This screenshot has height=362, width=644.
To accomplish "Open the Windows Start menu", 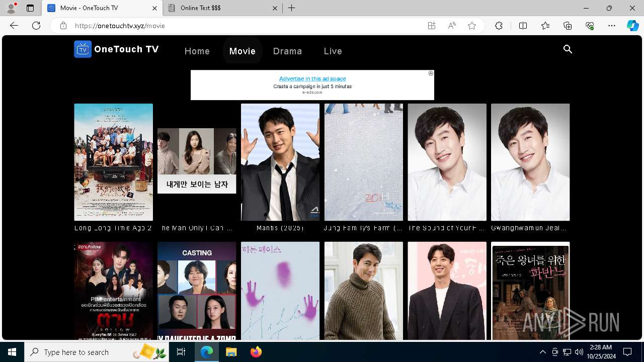I will [12, 352].
